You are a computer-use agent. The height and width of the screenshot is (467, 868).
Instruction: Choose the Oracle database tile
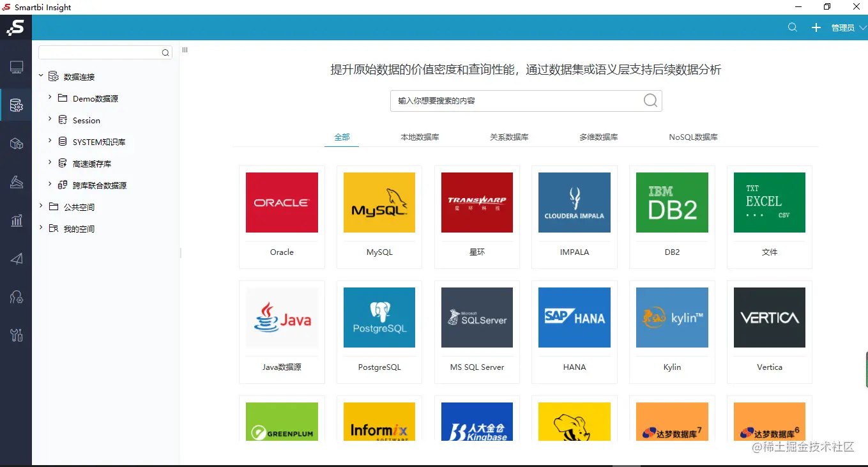point(282,217)
